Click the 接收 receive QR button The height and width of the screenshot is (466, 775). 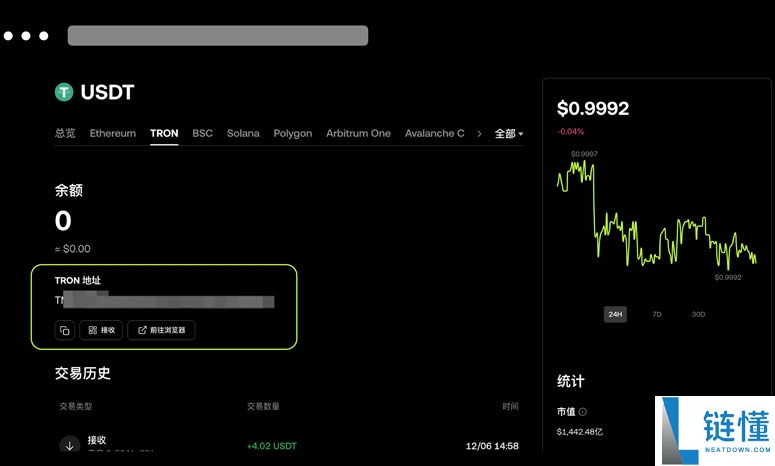click(x=101, y=330)
